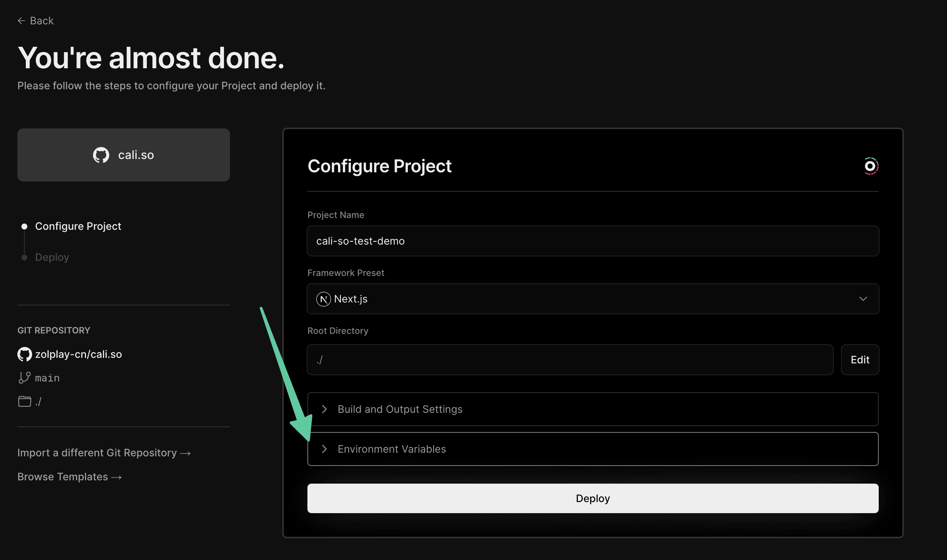Select the Deploy step in sidebar
Screen dimensions: 947x560
pos(52,257)
